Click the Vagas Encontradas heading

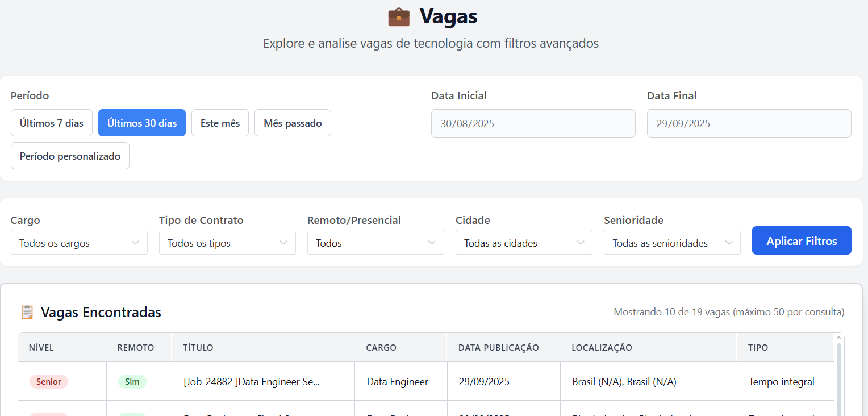101,312
